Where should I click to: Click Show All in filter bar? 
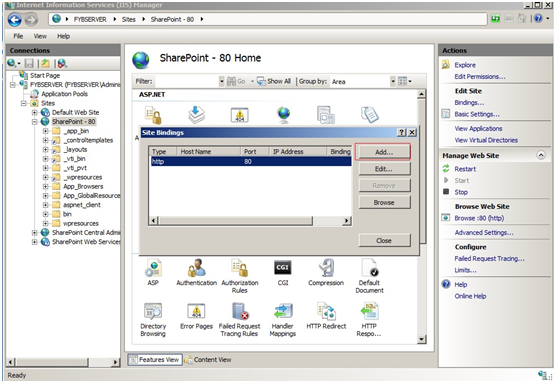274,81
